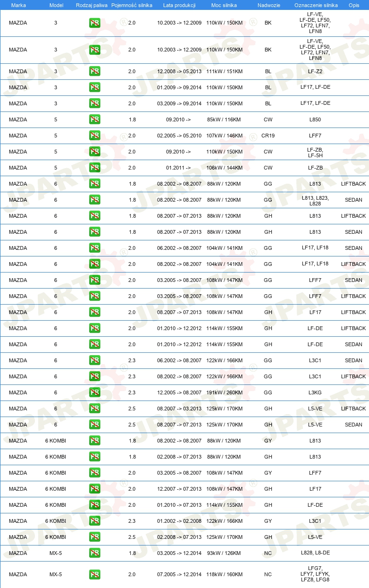Select the 'L828, L8-DE' engine cell
This screenshot has width=369, height=588.
point(315,553)
